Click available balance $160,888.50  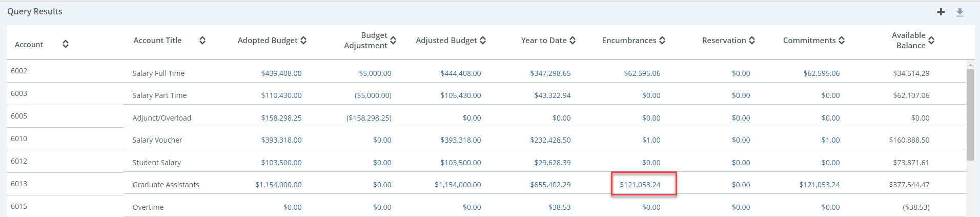(x=909, y=140)
